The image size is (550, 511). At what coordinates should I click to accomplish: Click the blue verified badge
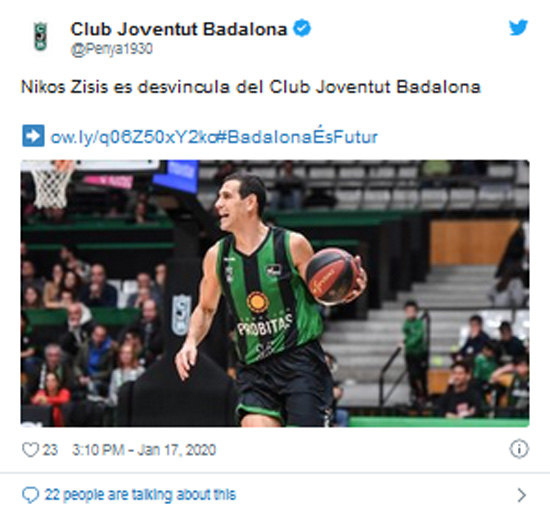pyautogui.click(x=302, y=28)
